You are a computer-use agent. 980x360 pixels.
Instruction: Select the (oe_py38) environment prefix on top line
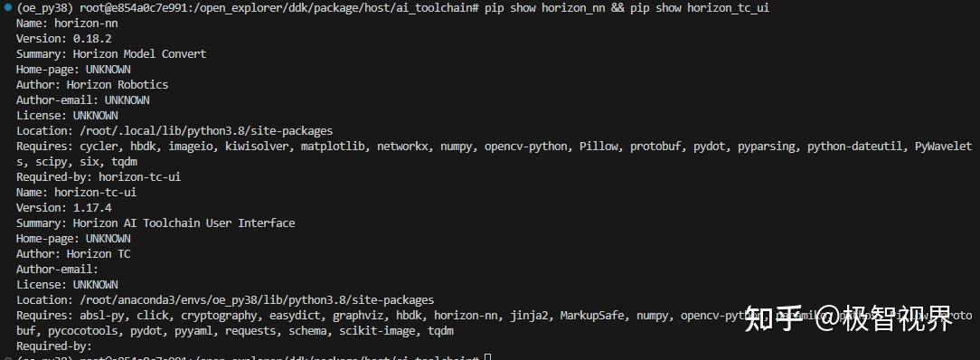pos(45,8)
